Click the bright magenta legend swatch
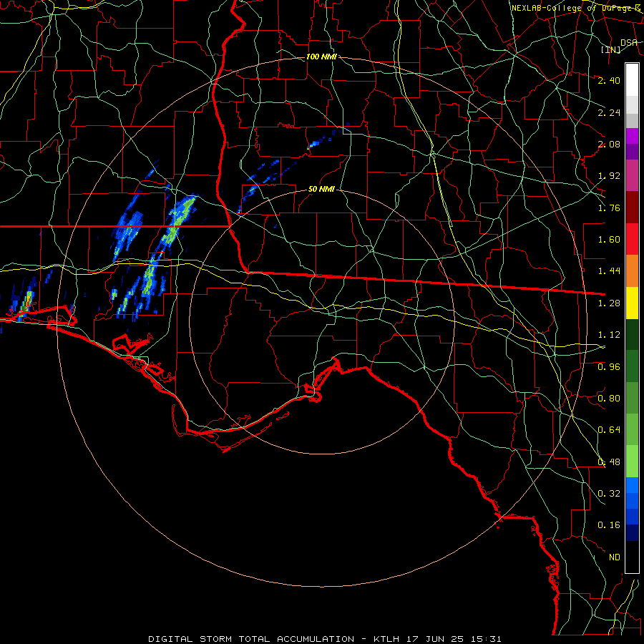Image resolution: width=644 pixels, height=644 pixels. click(632, 136)
